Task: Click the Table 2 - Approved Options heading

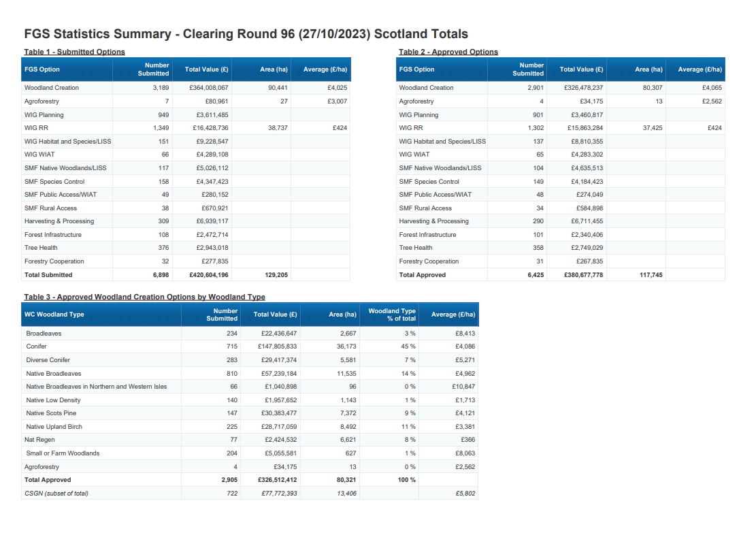Action: (448, 52)
